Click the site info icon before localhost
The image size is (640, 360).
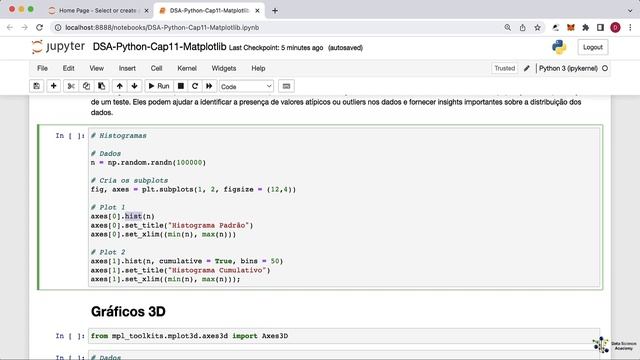pyautogui.click(x=58, y=27)
